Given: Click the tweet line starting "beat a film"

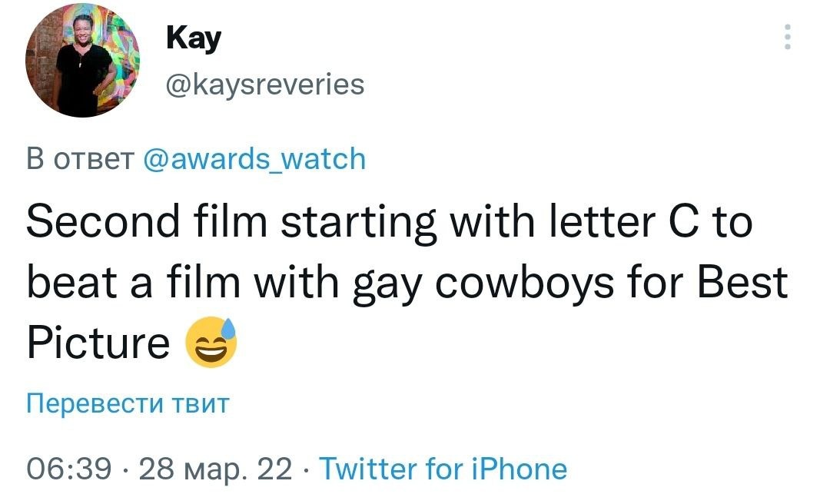Looking at the screenshot, I should (x=407, y=282).
